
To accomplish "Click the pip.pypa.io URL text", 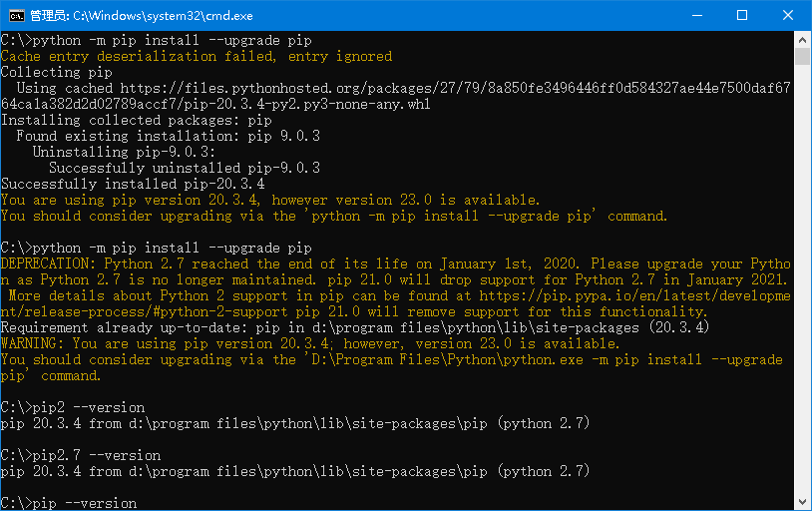I will [x=634, y=296].
